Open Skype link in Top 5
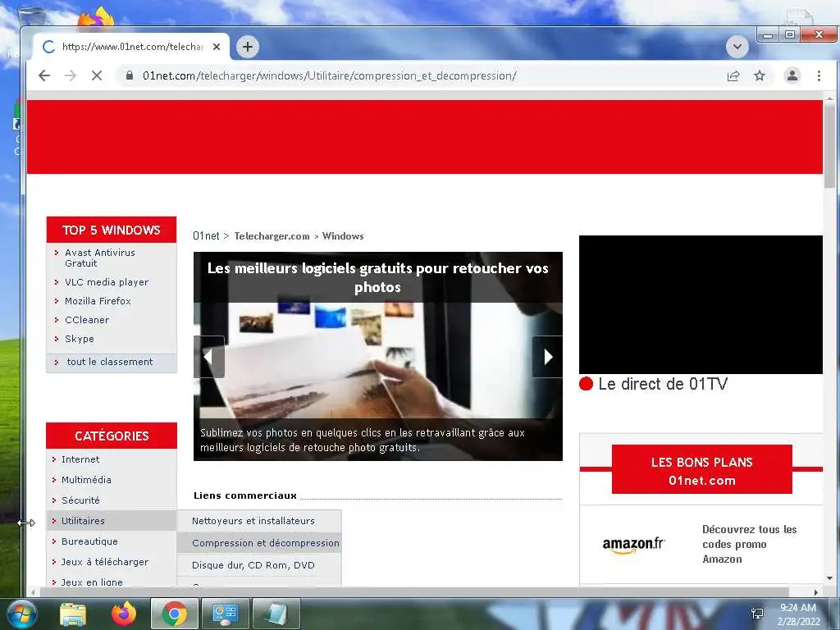 [x=80, y=339]
